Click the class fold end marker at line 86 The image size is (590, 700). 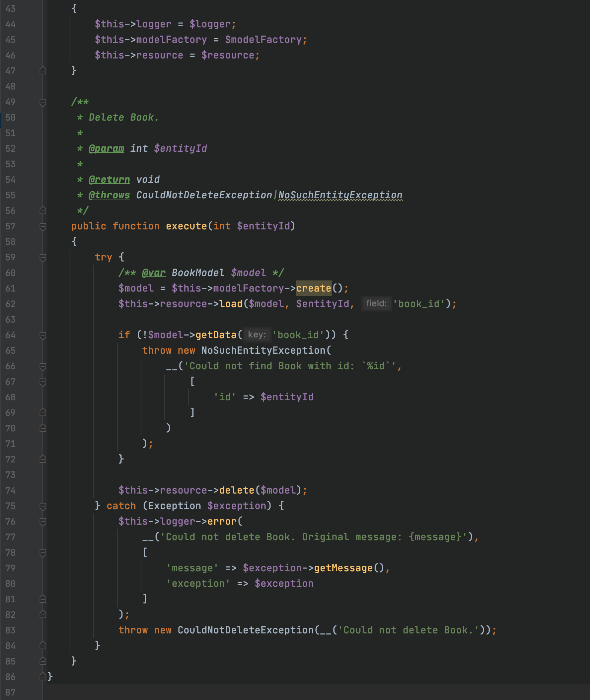coord(43,677)
